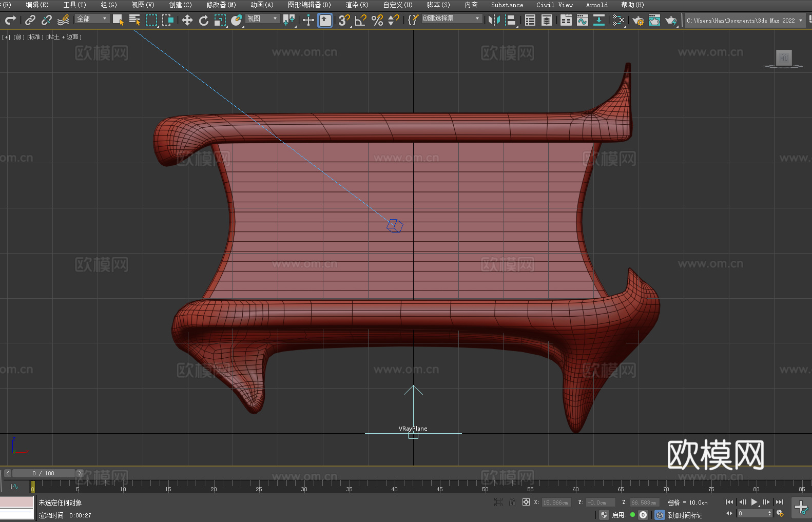Select the Scale tool icon
The height and width of the screenshot is (522, 812).
[x=220, y=20]
